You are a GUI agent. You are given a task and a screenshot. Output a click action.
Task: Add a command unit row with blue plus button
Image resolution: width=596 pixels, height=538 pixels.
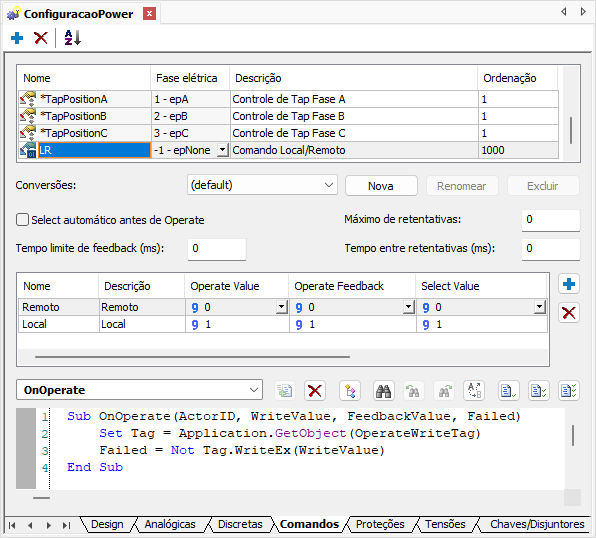point(569,284)
